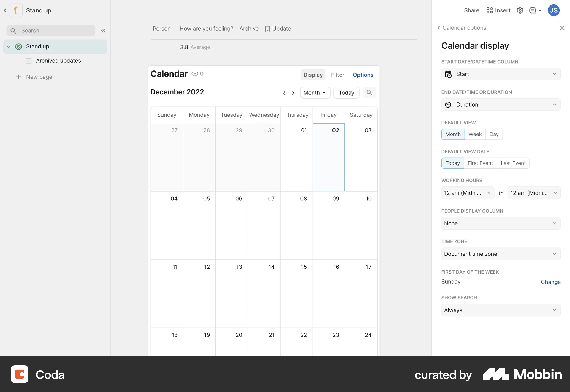The image size is (570, 392).
Task: Open the calendar search magnifier
Action: [369, 92]
